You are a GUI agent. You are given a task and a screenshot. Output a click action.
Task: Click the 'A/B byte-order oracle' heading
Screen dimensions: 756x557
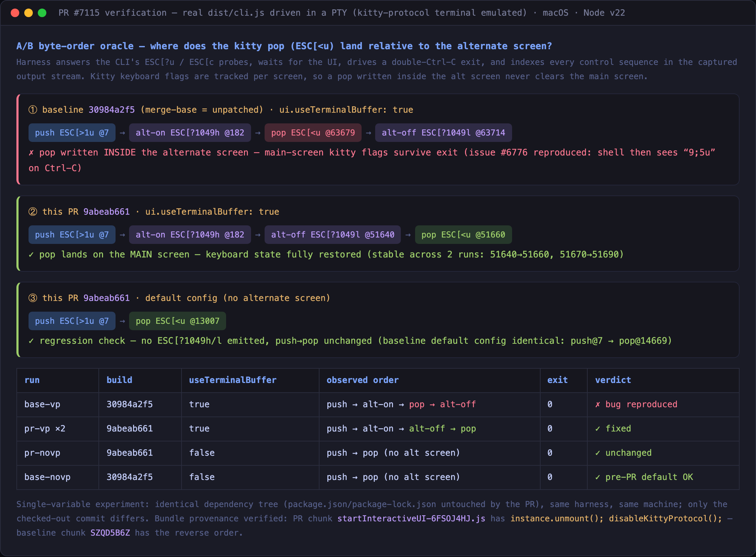[x=284, y=46]
